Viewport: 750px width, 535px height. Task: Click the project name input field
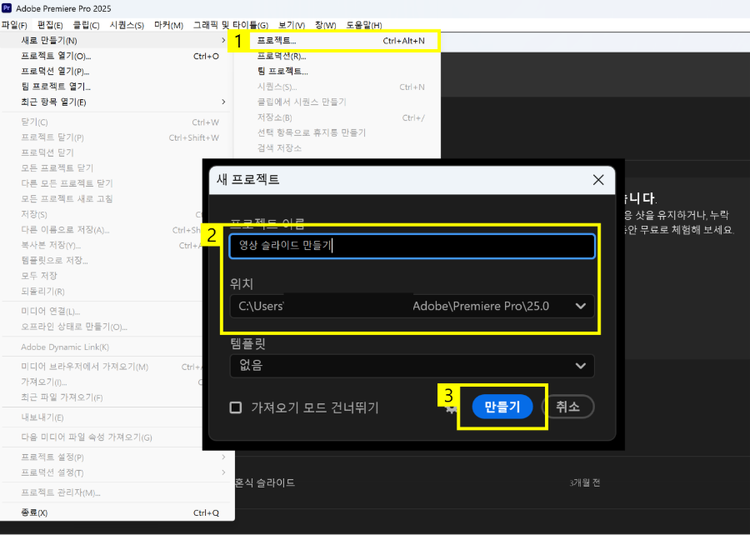412,246
